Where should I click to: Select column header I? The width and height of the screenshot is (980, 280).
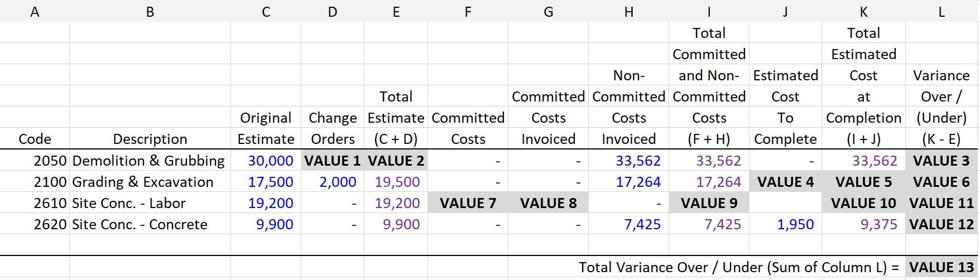(709, 11)
